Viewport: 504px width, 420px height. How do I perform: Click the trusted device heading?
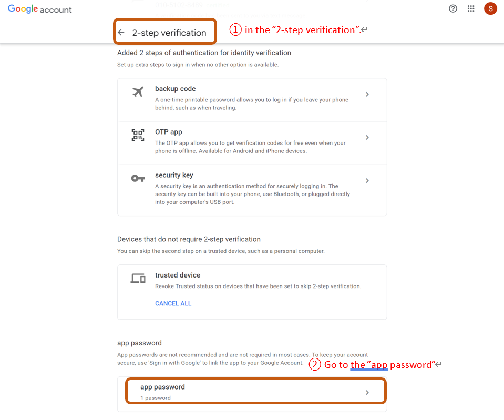pyautogui.click(x=178, y=275)
